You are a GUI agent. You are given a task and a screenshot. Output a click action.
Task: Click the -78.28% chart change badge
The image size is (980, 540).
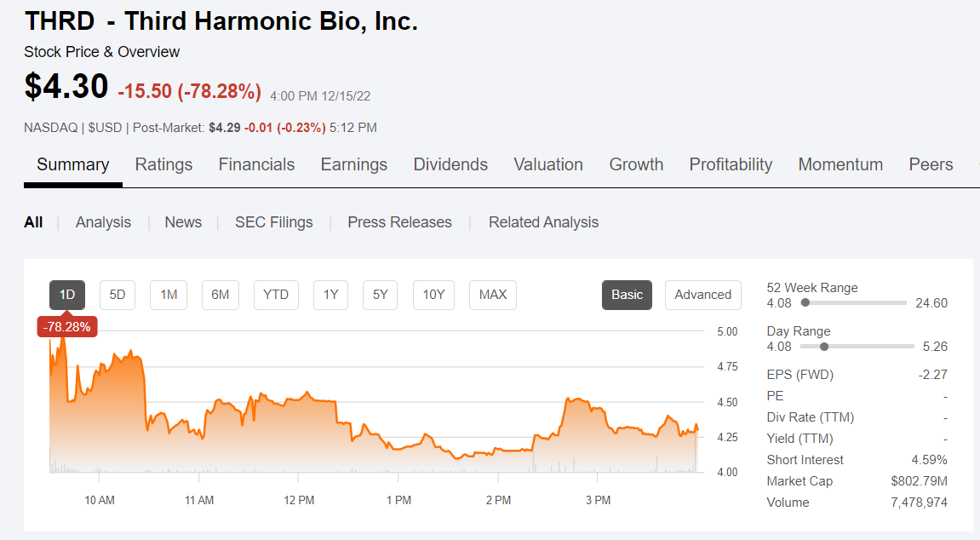coord(67,326)
